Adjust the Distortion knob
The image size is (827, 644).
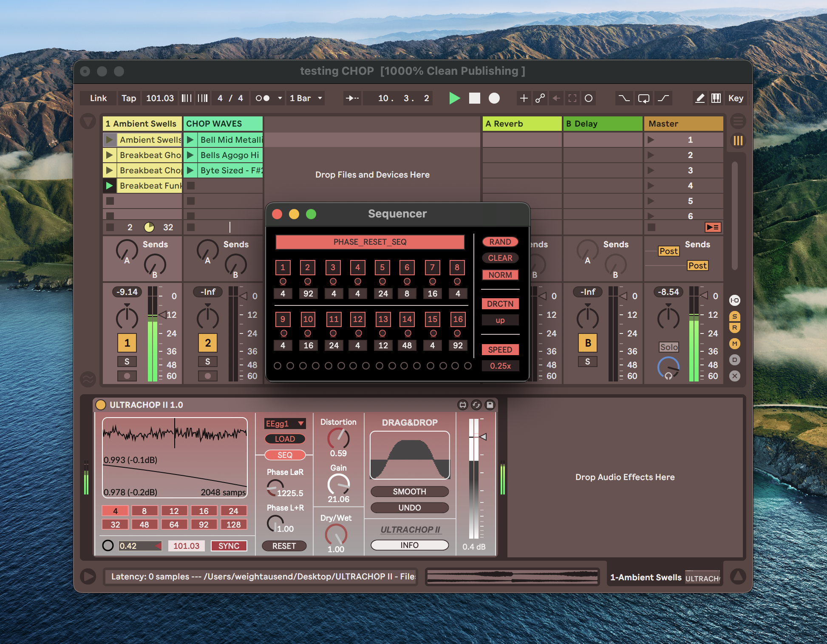(338, 438)
